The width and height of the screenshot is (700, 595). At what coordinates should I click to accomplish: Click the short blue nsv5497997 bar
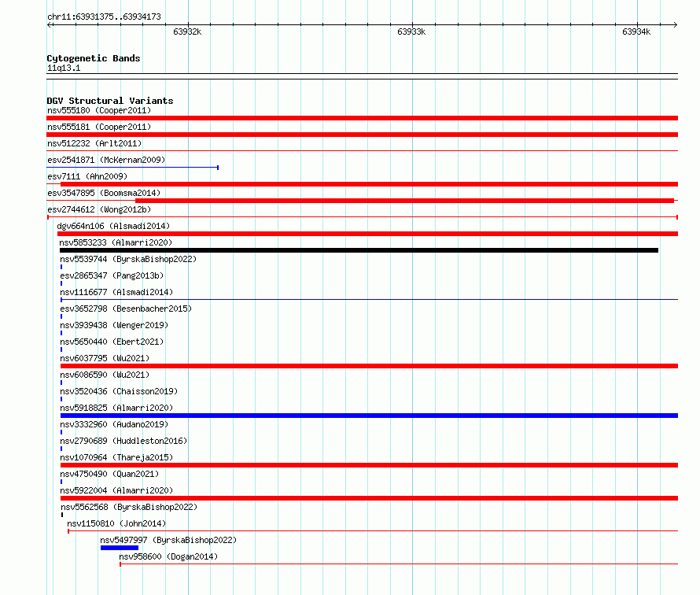120,548
